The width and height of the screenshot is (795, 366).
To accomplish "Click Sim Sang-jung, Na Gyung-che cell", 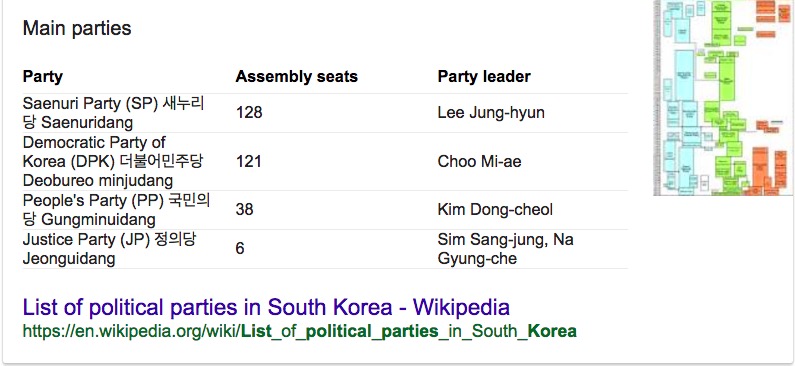I will pos(505,248).
